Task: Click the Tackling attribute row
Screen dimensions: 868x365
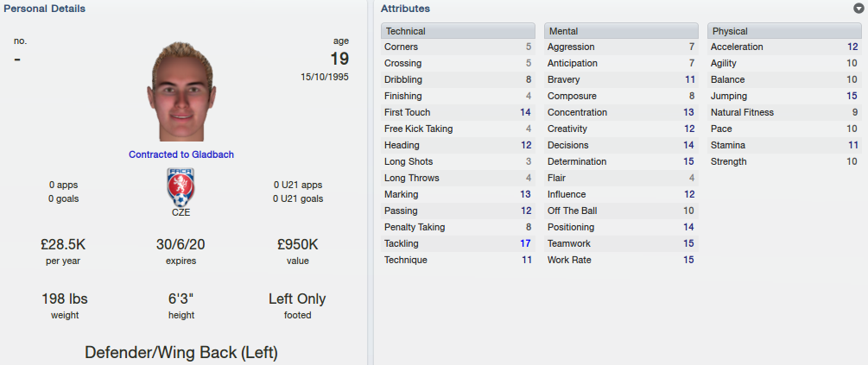Action: 458,243
